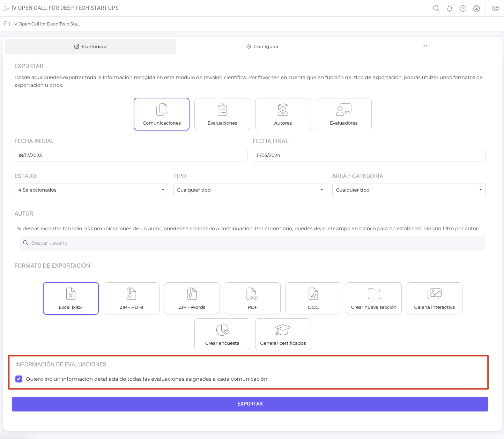This screenshot has height=439, width=504.
Task: Open the IV Open Call breadcrumb link
Action: (x=46, y=24)
